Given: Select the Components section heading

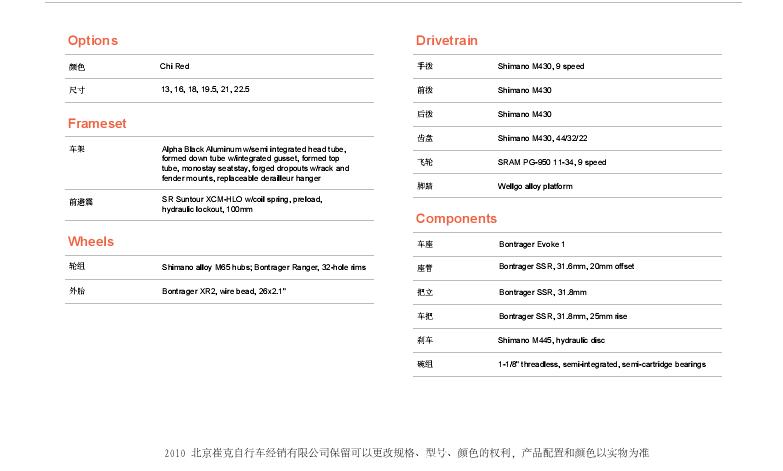Looking at the screenshot, I should [456, 219].
